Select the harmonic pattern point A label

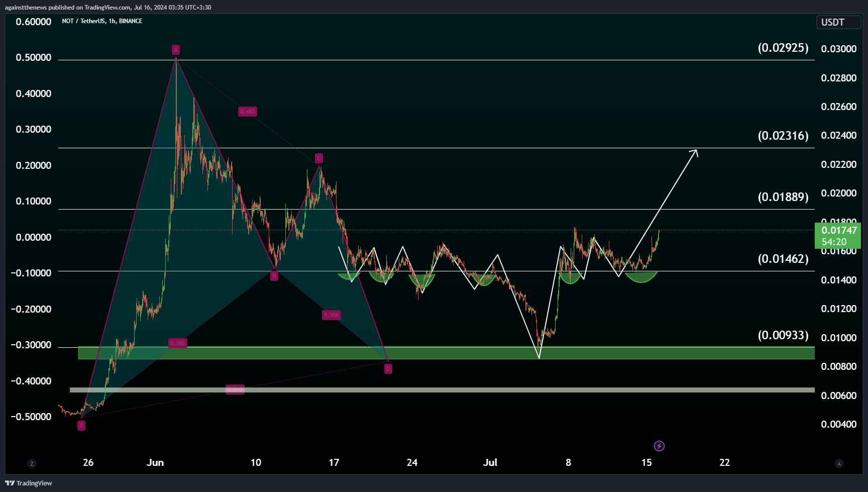pos(176,49)
